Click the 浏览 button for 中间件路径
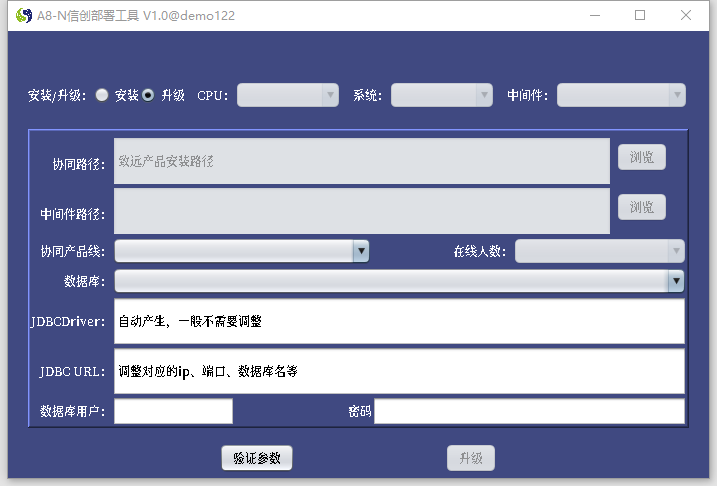717x486 pixels. click(x=642, y=207)
